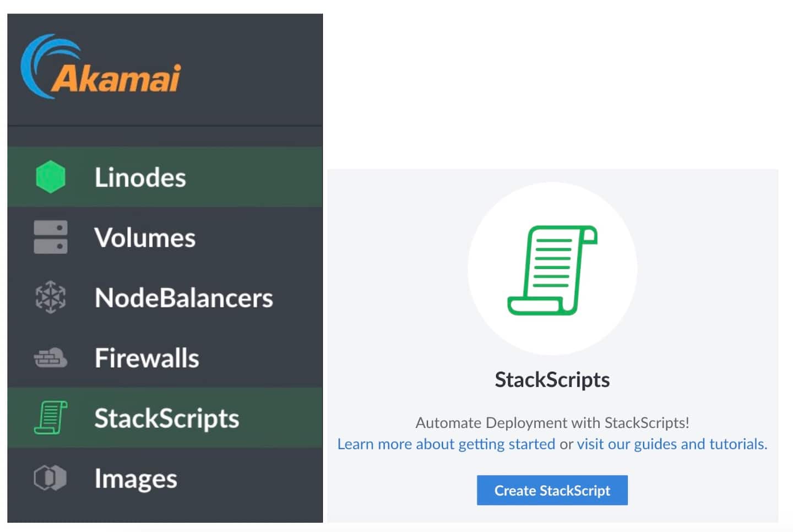The image size is (793, 532).
Task: Click the StackScripts heading in main panel
Action: (552, 379)
